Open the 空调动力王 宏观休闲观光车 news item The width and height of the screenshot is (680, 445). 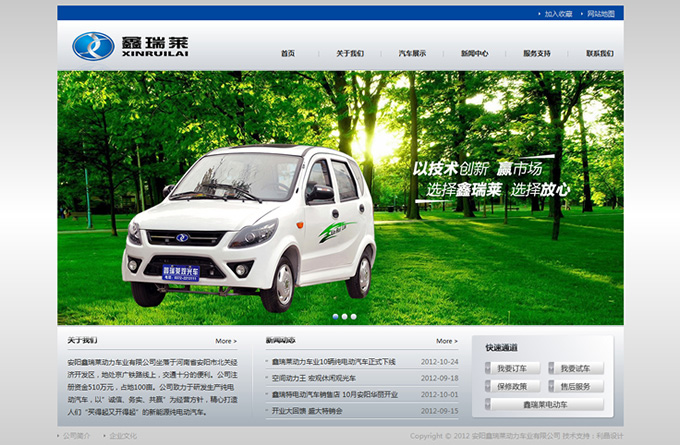point(313,378)
